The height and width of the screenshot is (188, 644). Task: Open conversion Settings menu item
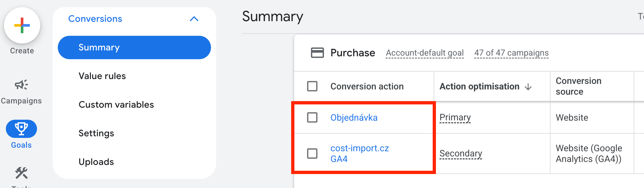[x=96, y=133]
